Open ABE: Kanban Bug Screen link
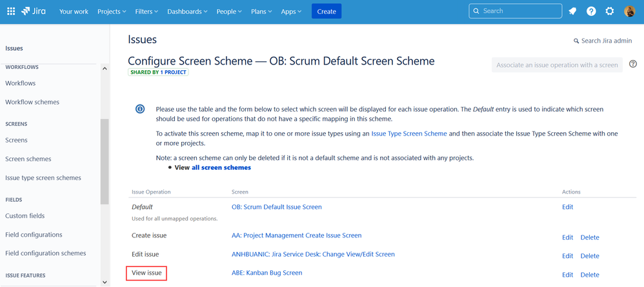This screenshot has width=644, height=287. pos(267,273)
